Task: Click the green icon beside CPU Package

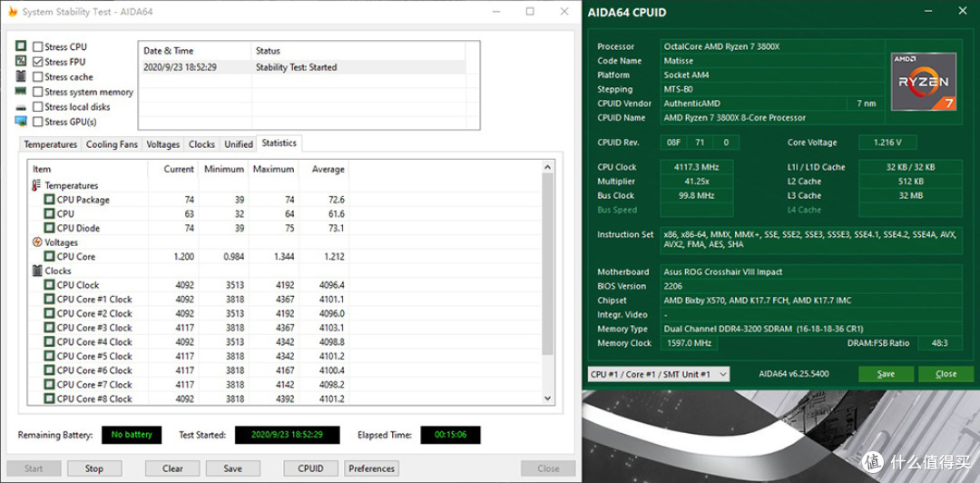Action: (x=49, y=200)
